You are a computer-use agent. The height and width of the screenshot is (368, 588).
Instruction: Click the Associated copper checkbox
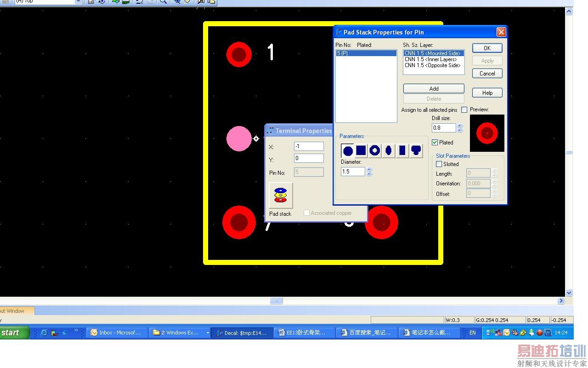306,213
